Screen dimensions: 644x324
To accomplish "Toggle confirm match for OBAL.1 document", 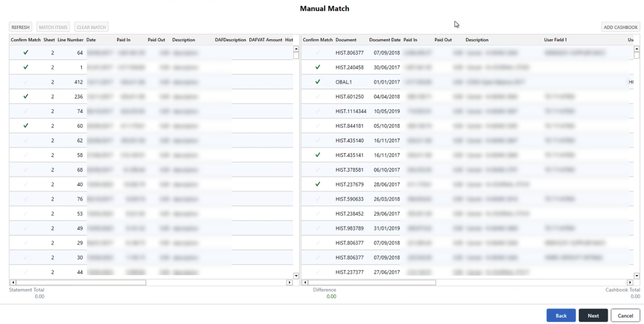I will (317, 82).
